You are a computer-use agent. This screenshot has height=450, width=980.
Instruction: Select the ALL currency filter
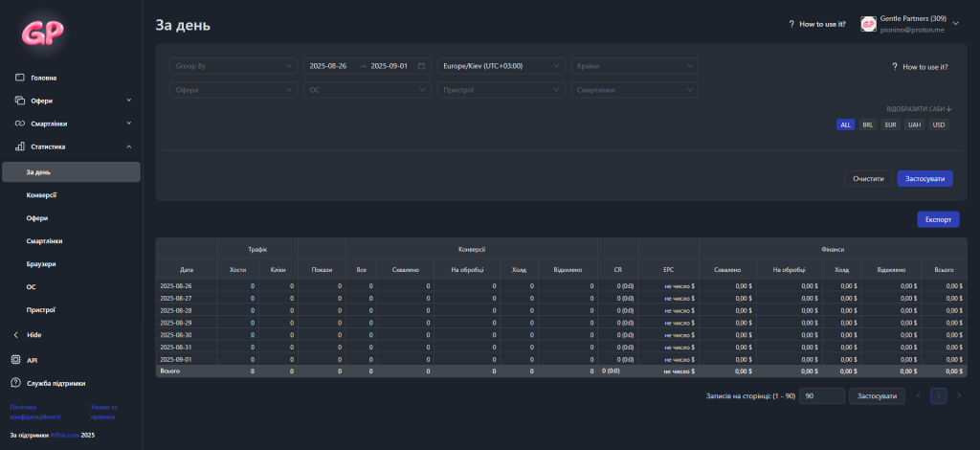[845, 124]
